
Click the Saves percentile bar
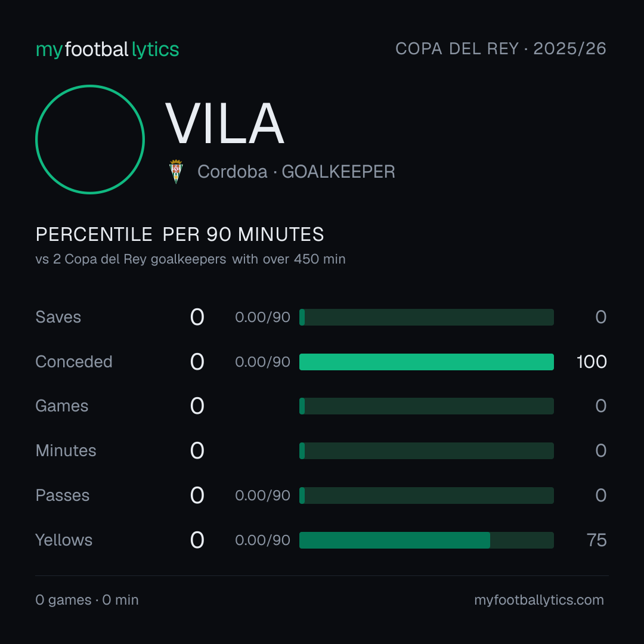[426, 317]
